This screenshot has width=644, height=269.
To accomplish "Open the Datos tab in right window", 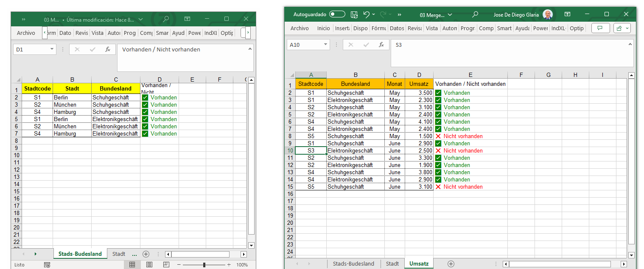I will pos(397,28).
